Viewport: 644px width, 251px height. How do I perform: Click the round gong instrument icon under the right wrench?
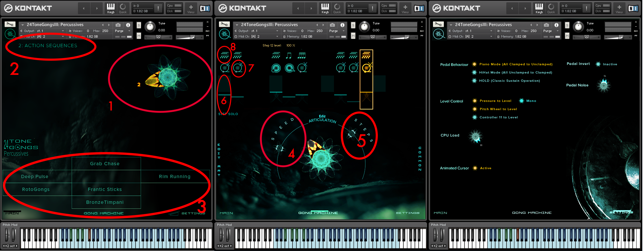point(439,34)
